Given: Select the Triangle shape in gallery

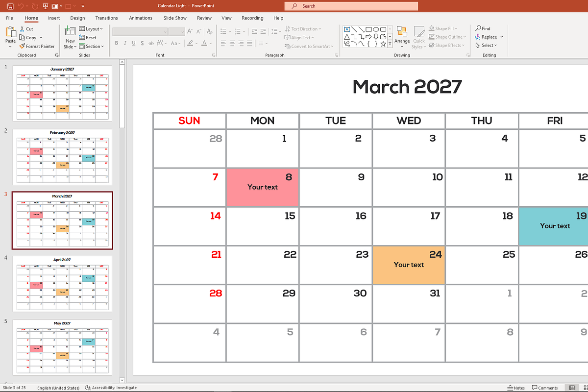Looking at the screenshot, I should click(x=347, y=37).
